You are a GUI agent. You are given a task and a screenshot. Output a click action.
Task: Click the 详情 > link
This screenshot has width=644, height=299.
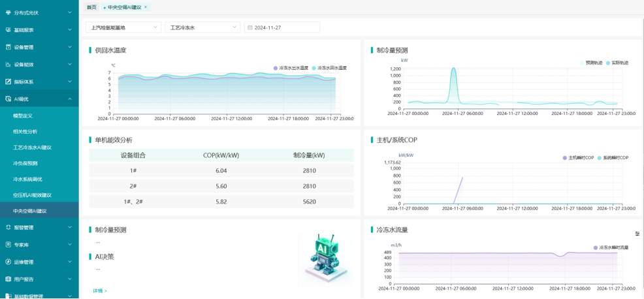pyautogui.click(x=100, y=291)
